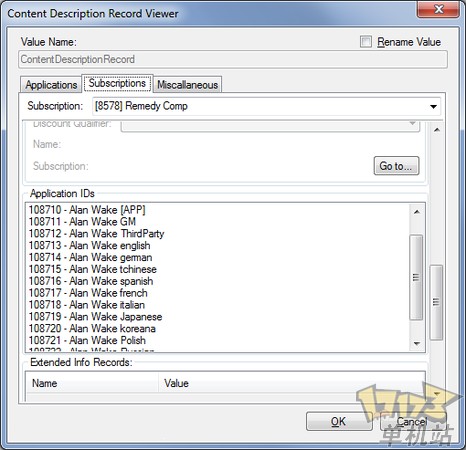The width and height of the screenshot is (466, 450).
Task: Close the Record Viewer window
Action: click(x=438, y=9)
